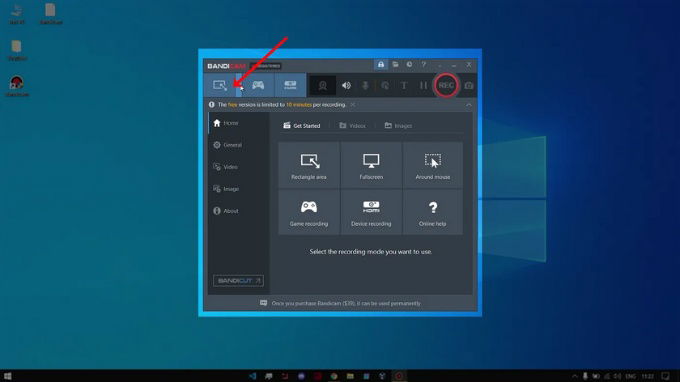Image resolution: width=680 pixels, height=382 pixels.
Task: Choose the Rectangle area tile
Action: (x=309, y=165)
